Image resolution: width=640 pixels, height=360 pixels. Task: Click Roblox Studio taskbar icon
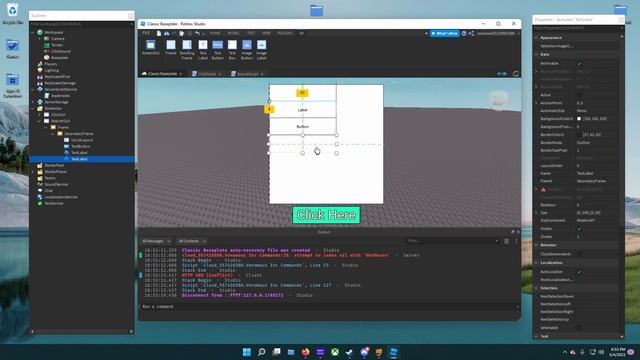pos(393,352)
